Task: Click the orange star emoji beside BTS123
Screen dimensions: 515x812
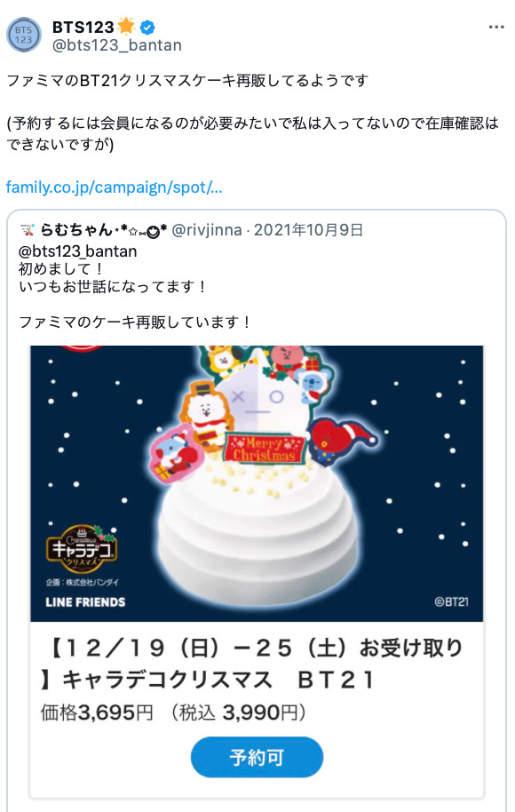Action: coord(126,26)
